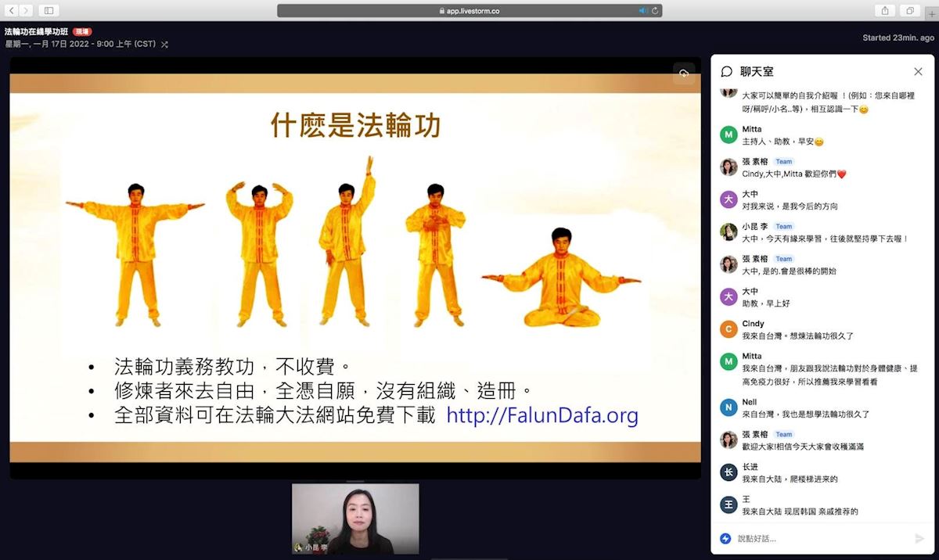
Task: Click the shuffle icon next to the event date
Action: (x=164, y=45)
